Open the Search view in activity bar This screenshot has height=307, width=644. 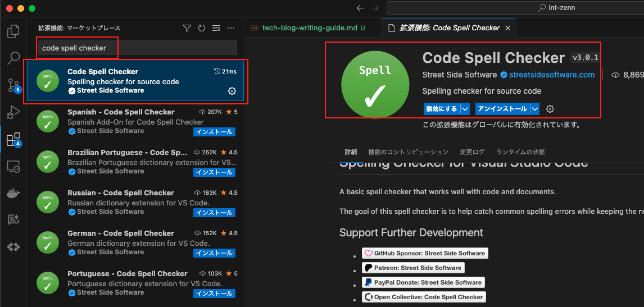(x=13, y=59)
